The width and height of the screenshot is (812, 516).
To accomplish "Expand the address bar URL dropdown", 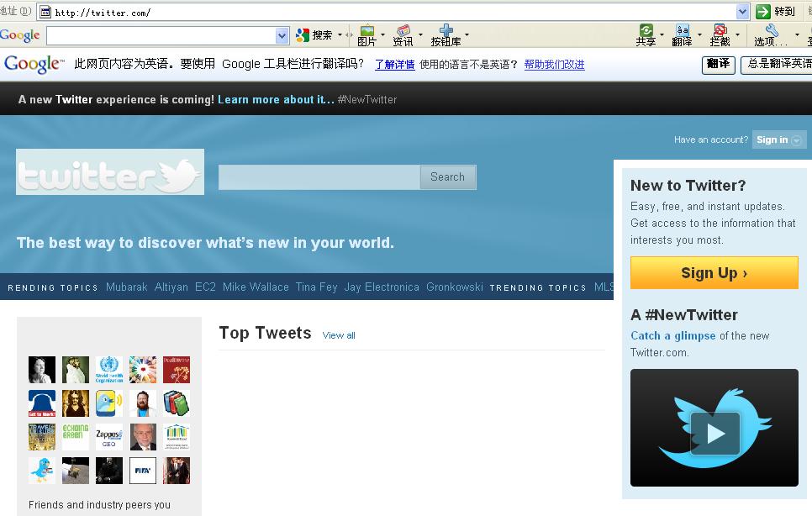I will (742, 12).
